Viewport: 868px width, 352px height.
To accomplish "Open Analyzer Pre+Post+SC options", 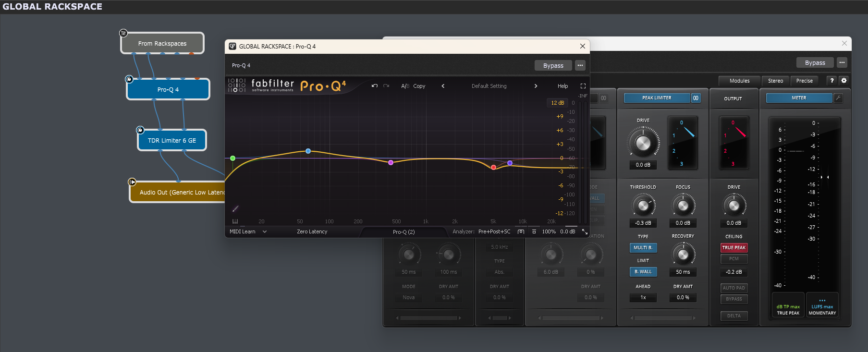I will pos(494,231).
